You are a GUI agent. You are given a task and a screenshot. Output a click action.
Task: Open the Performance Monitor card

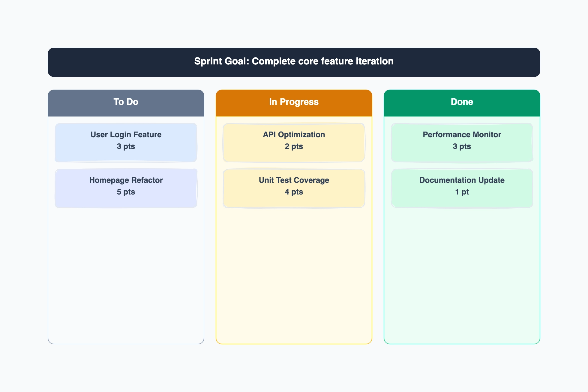tap(462, 143)
